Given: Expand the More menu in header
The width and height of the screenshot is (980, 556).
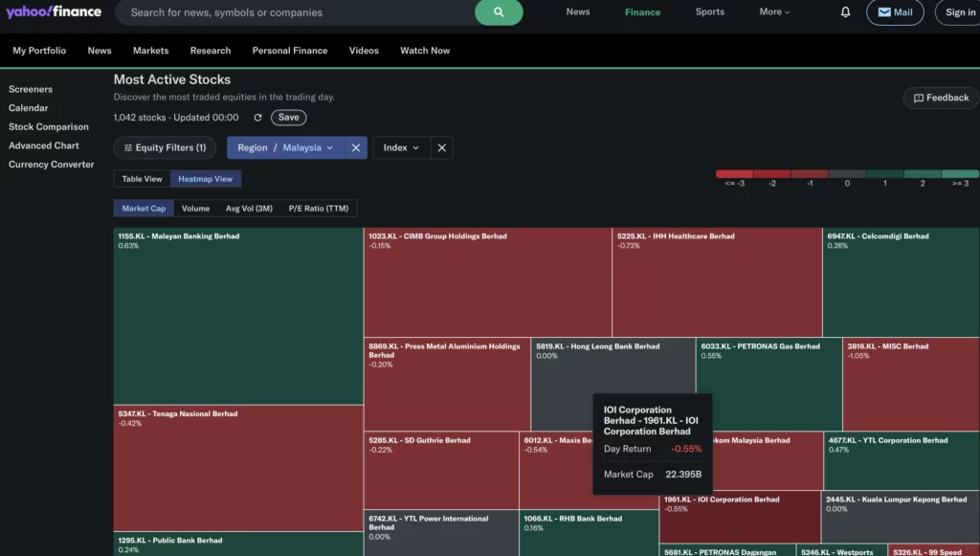Looking at the screenshot, I should [774, 11].
